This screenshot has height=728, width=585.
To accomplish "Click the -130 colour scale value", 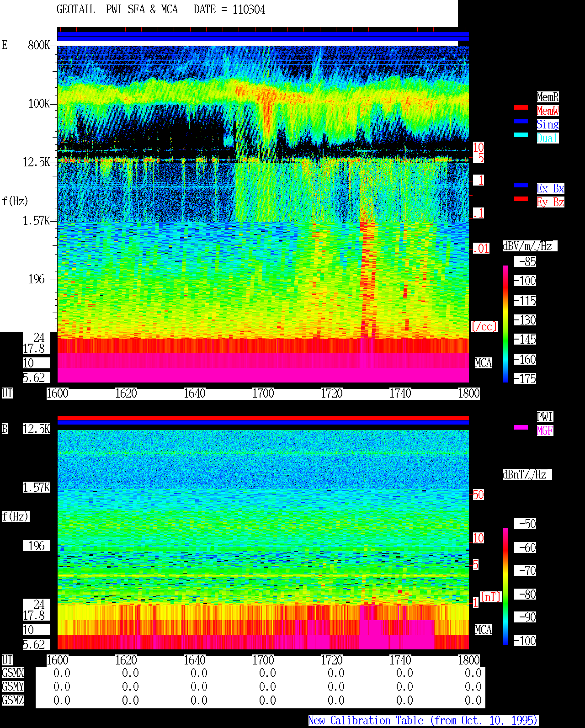I will coord(525,320).
